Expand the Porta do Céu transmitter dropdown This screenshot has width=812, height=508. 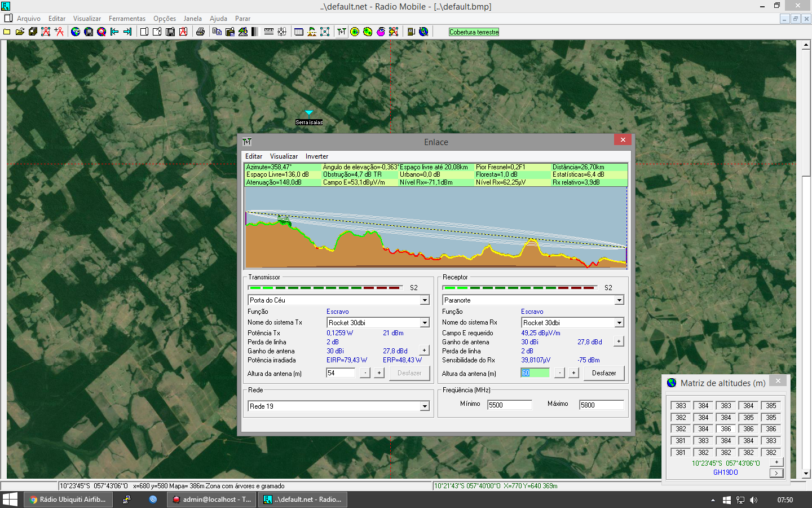pos(425,300)
